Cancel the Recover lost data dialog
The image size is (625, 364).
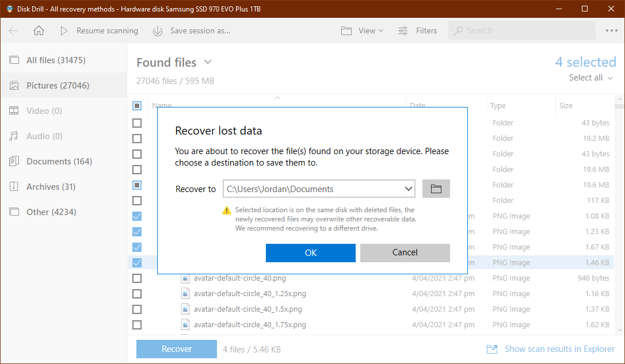tap(405, 252)
